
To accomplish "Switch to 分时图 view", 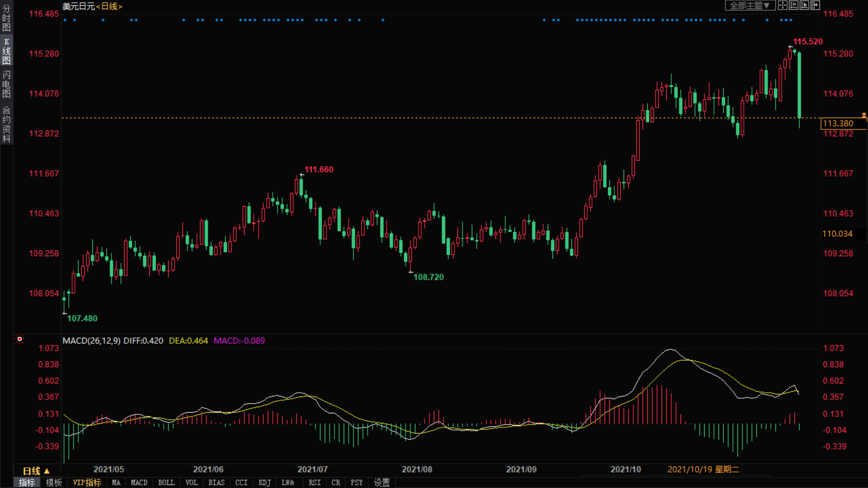I will (x=7, y=18).
